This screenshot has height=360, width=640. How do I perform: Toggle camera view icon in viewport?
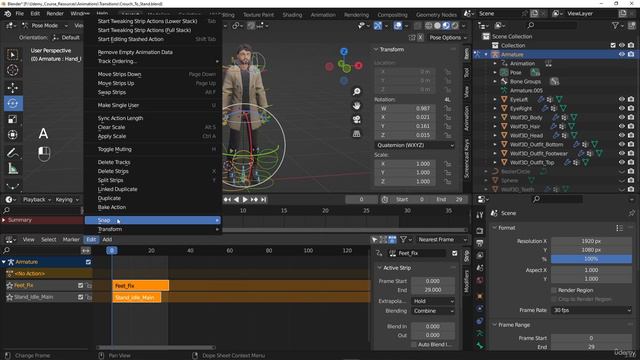[x=357, y=120]
